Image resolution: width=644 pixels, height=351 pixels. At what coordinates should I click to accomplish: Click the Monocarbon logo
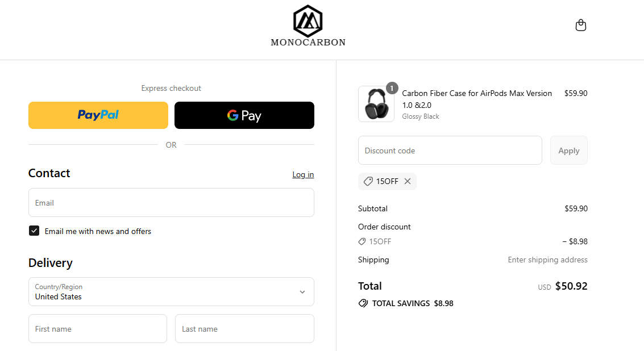tap(308, 26)
